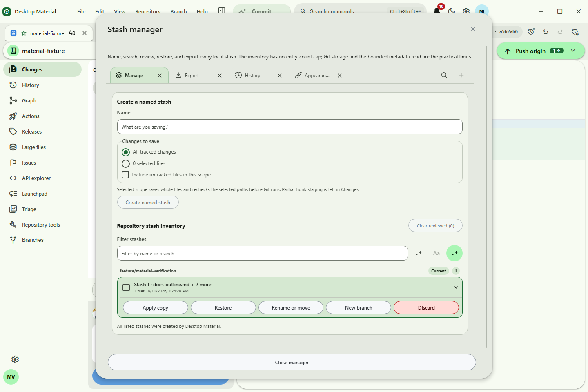Click the red Discard button
Viewport: 588px width, 392px height.
click(x=426, y=307)
